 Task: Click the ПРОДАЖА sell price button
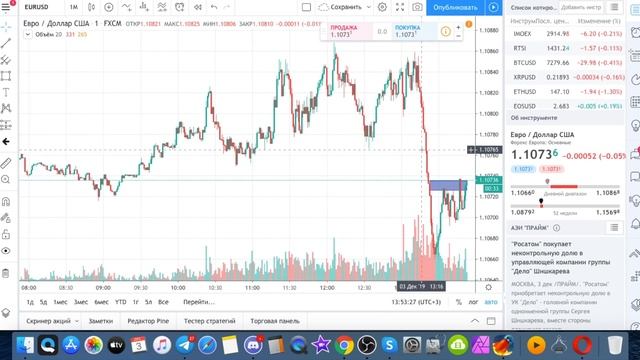point(349,31)
